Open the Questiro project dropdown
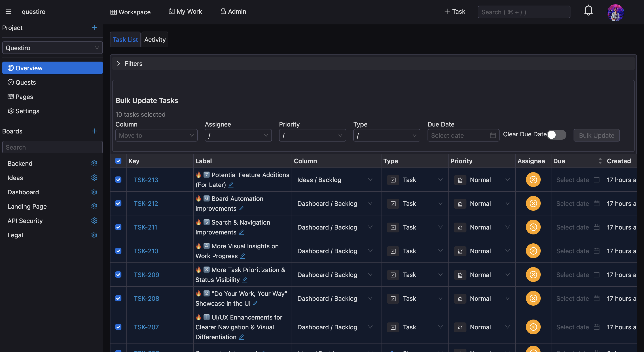 [x=53, y=48]
